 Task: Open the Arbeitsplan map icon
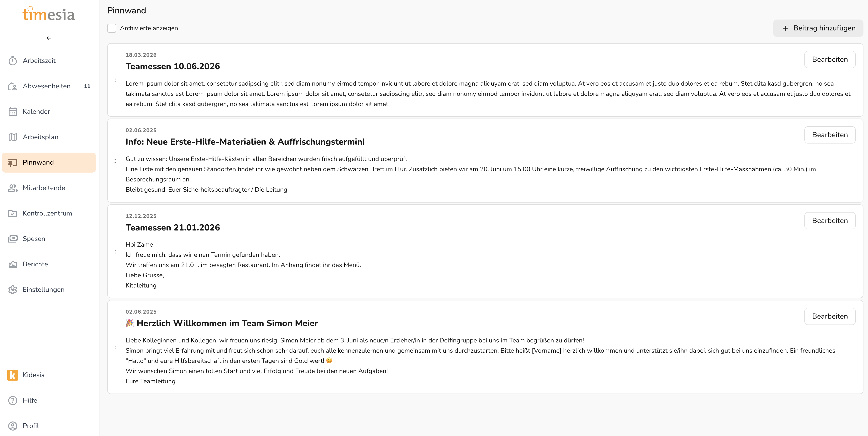click(13, 137)
